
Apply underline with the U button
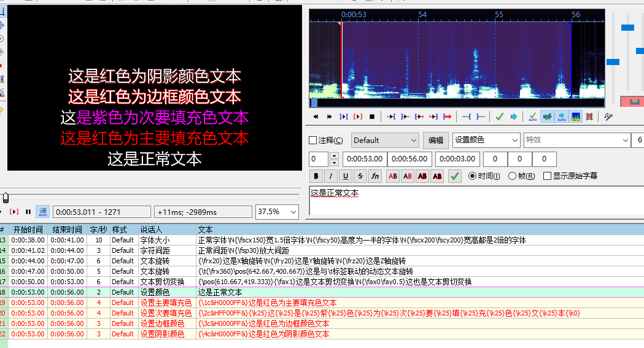[346, 176]
